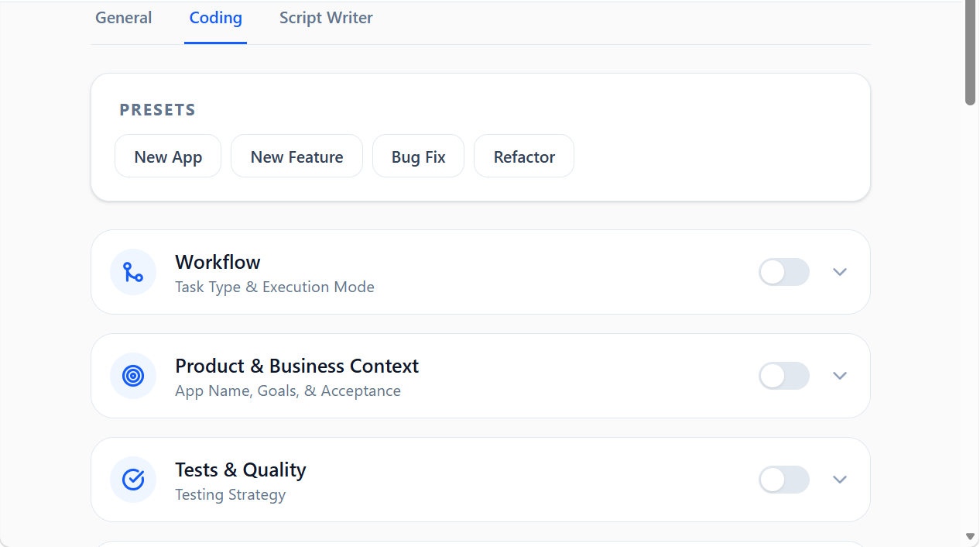980x547 pixels.
Task: Switch to the General tab
Action: tap(123, 17)
